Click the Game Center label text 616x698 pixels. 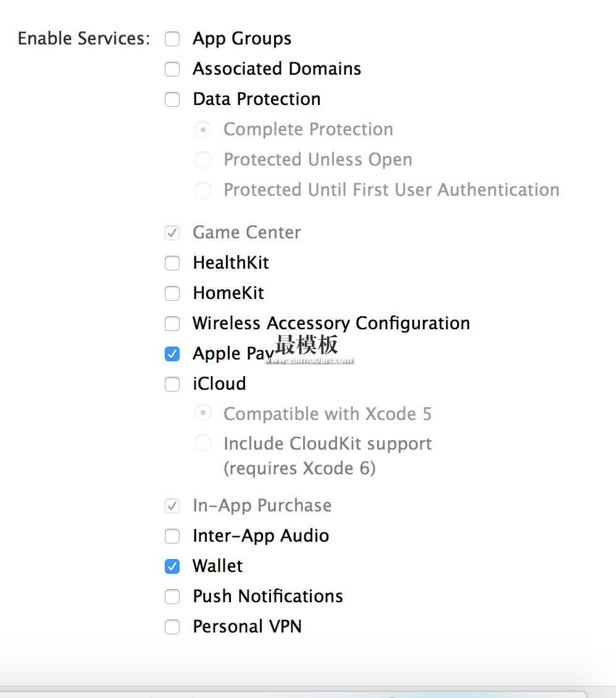click(247, 232)
